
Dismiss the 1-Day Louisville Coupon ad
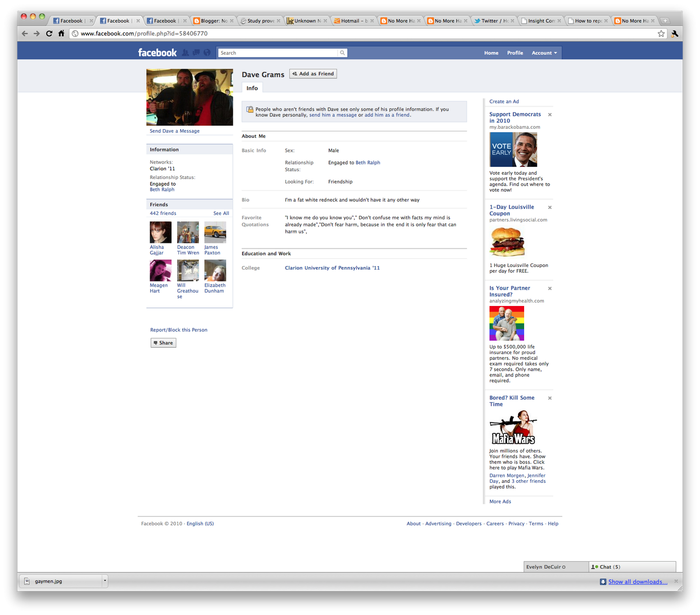pyautogui.click(x=550, y=207)
